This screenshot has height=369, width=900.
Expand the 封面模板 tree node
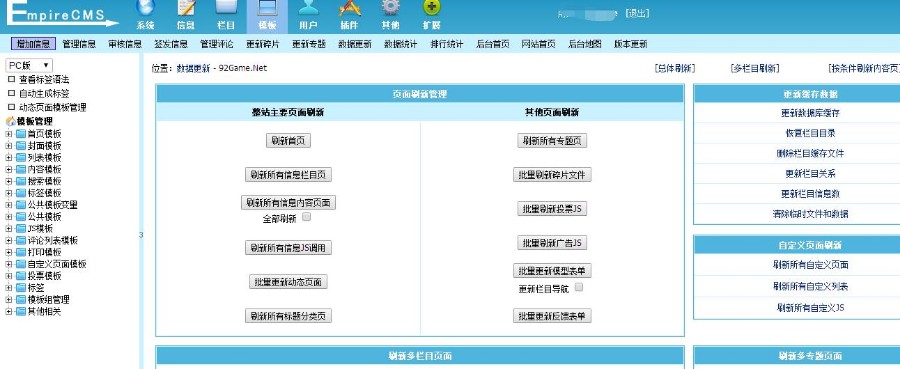coord(9,146)
